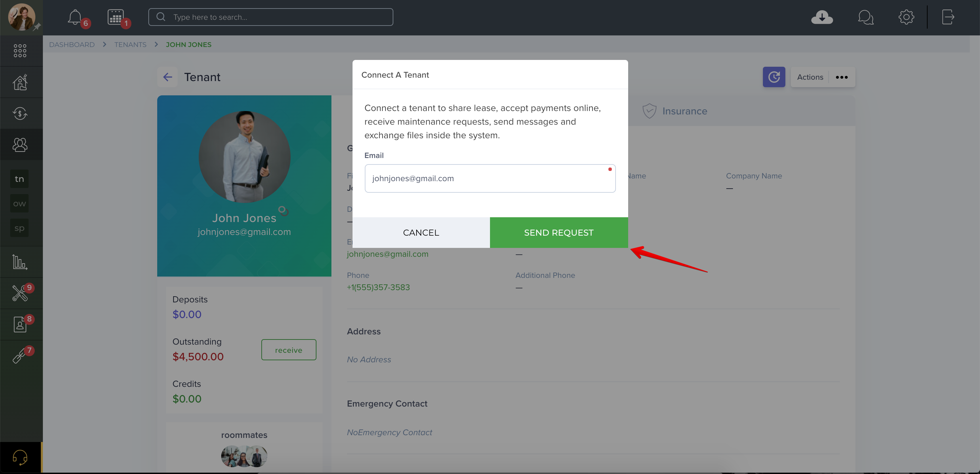Click the roommates avatars group

click(244, 456)
